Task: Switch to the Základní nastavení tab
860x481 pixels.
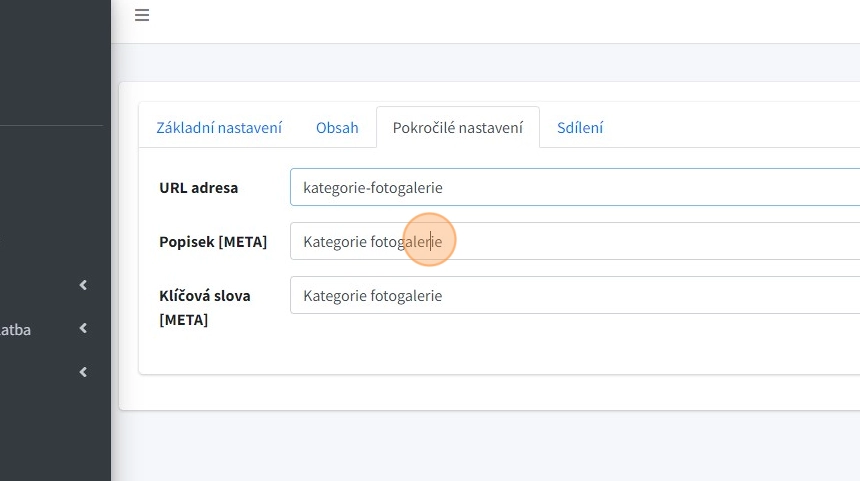Action: coord(219,128)
